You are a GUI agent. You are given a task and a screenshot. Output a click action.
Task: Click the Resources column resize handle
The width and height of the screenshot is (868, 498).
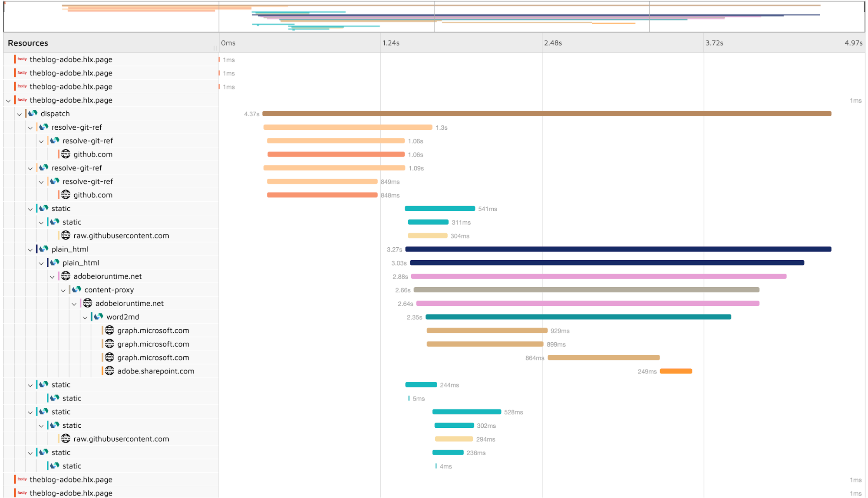215,48
